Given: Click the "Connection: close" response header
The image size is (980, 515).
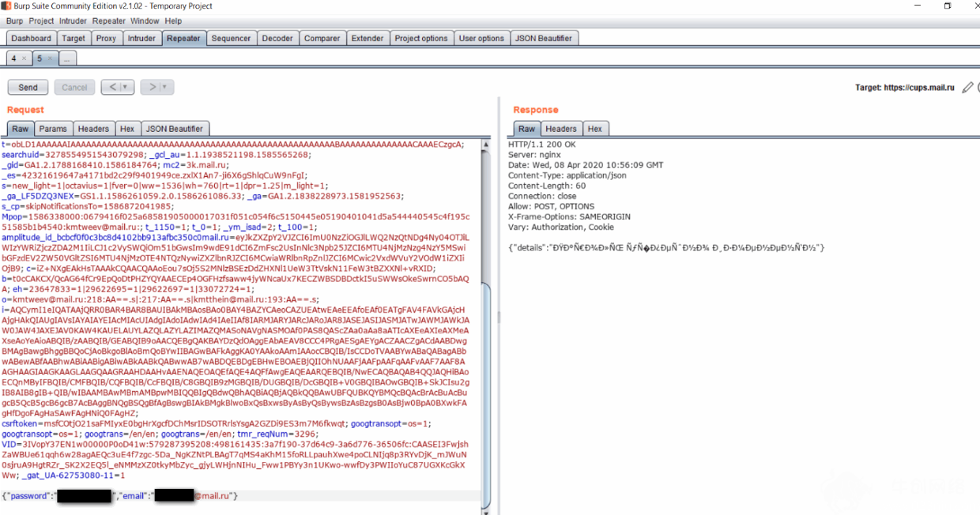Looking at the screenshot, I should [x=542, y=196].
